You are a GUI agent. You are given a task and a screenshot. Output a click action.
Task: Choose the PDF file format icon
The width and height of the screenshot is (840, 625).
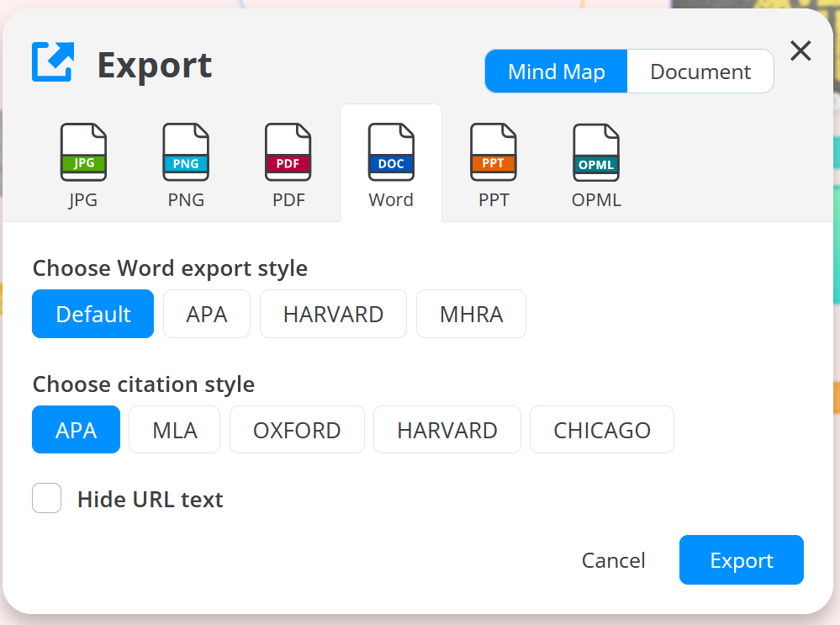(288, 152)
